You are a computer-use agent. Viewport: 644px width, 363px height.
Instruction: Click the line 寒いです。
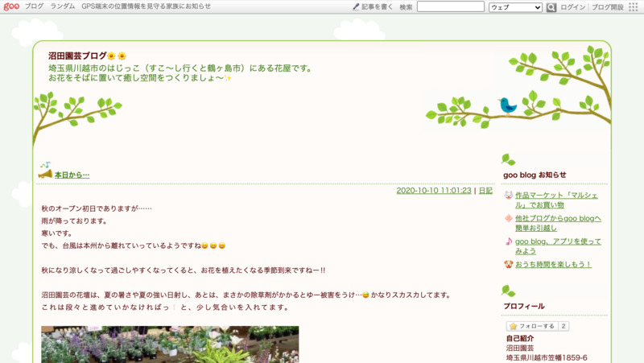tap(57, 233)
